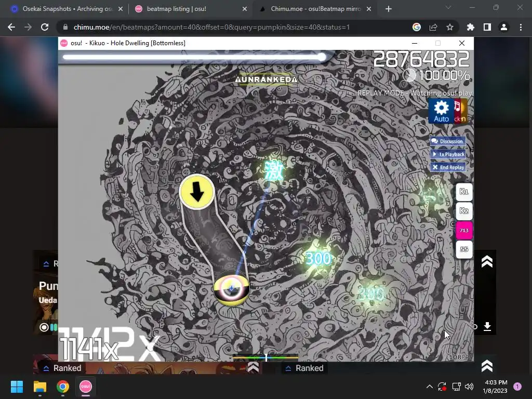Expand the lower right Ranked card chevron
Image resolution: width=532 pixels, height=399 pixels.
coord(487,366)
